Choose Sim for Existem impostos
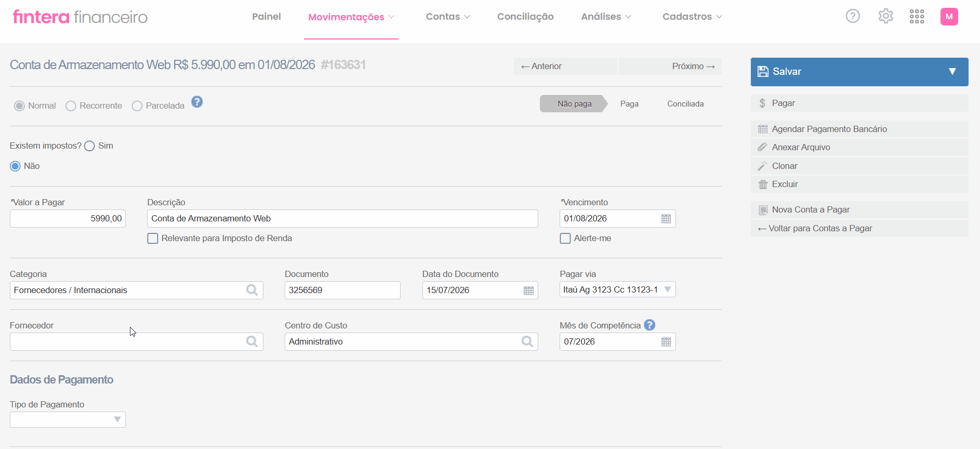 click(89, 146)
